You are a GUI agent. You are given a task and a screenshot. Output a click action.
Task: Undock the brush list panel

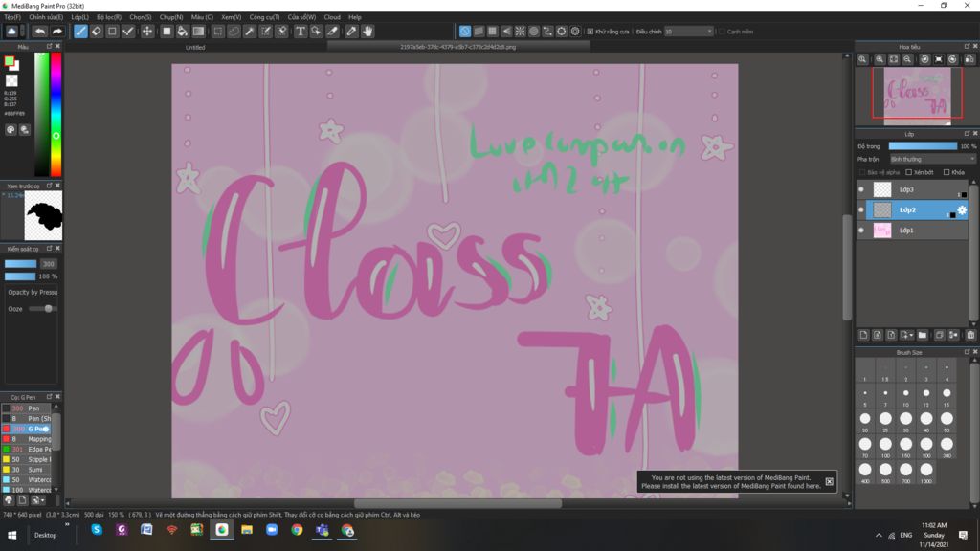click(x=50, y=397)
